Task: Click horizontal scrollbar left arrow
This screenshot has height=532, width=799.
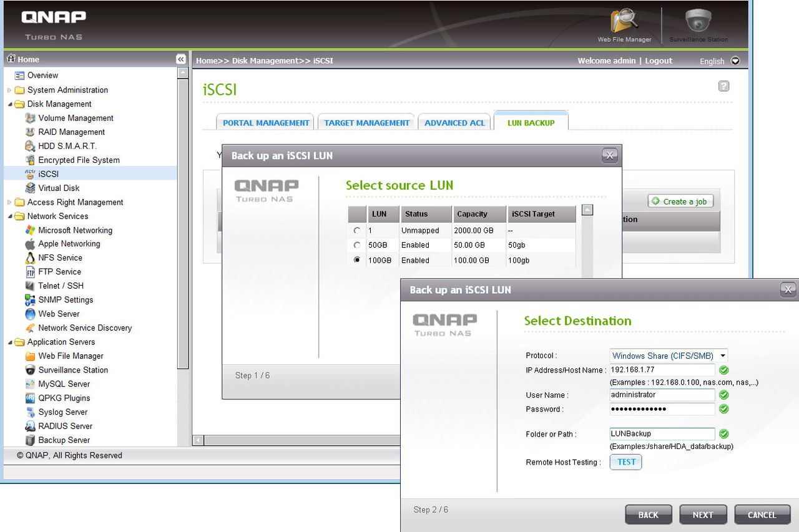Action: (199, 440)
